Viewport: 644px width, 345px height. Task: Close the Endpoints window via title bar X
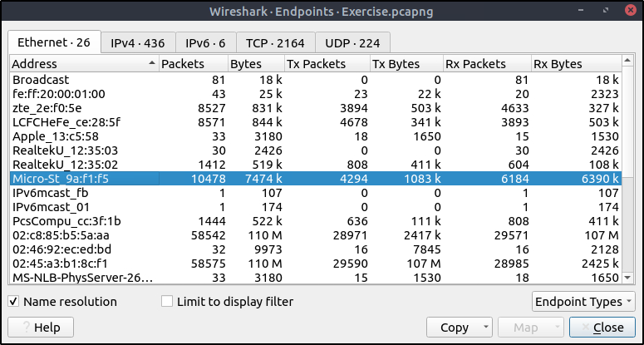(627, 12)
